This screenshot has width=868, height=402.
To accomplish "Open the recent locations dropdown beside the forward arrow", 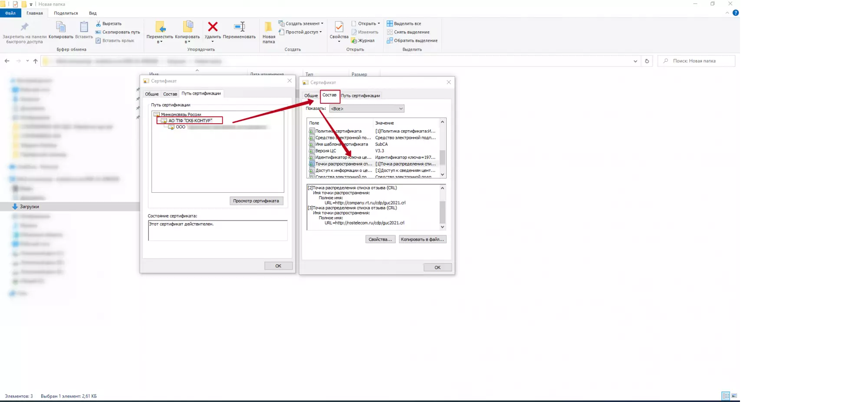I will click(27, 61).
